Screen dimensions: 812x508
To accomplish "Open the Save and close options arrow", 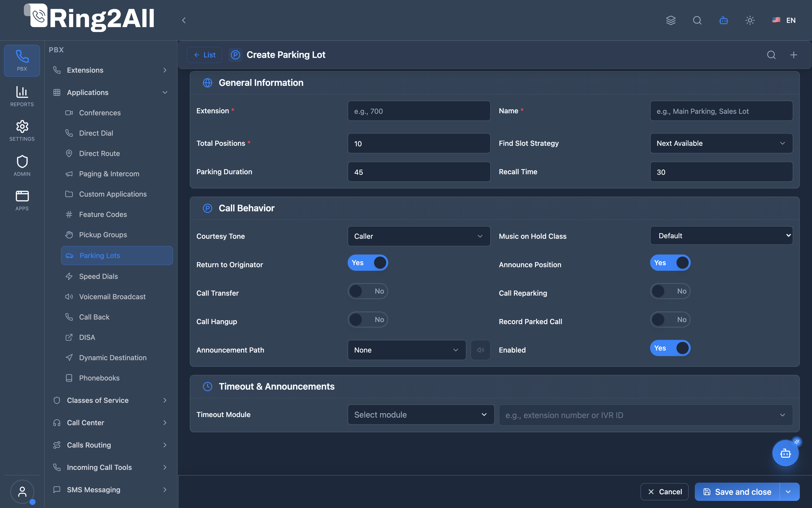I will [789, 492].
